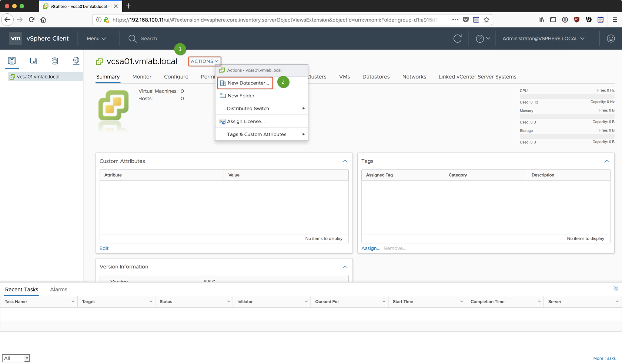Image resolution: width=622 pixels, height=364 pixels.
Task: Select New Datacenter from Actions menu
Action: tap(248, 83)
